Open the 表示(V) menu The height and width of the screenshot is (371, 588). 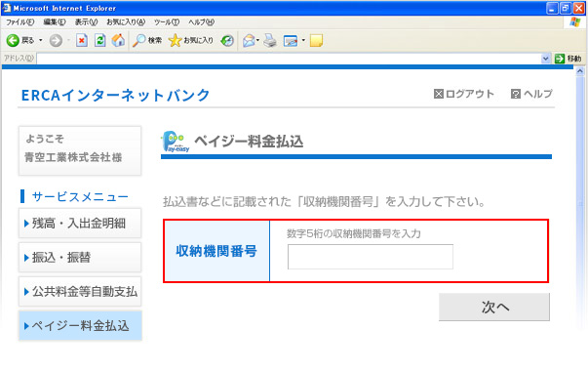tap(86, 22)
